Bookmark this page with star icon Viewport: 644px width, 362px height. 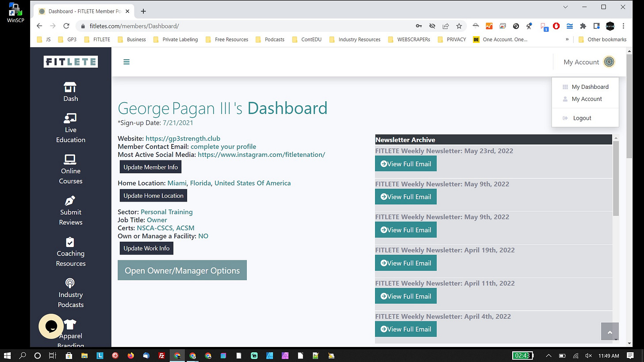pyautogui.click(x=459, y=26)
